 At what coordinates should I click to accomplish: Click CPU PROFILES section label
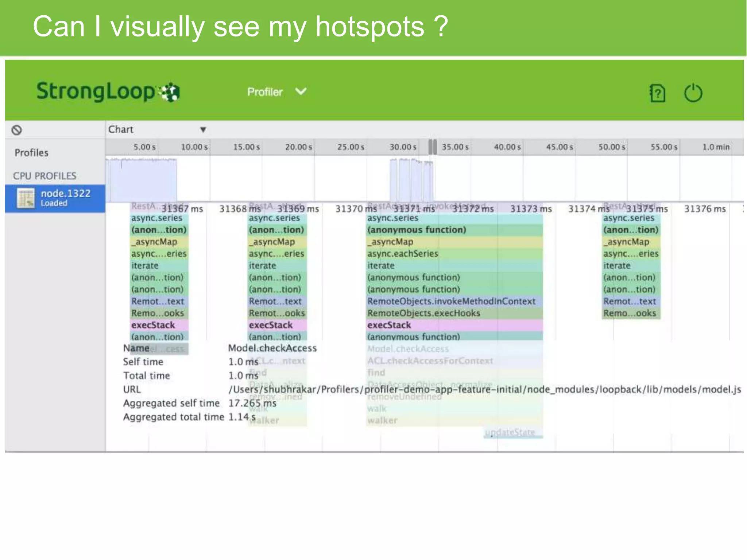(44, 176)
